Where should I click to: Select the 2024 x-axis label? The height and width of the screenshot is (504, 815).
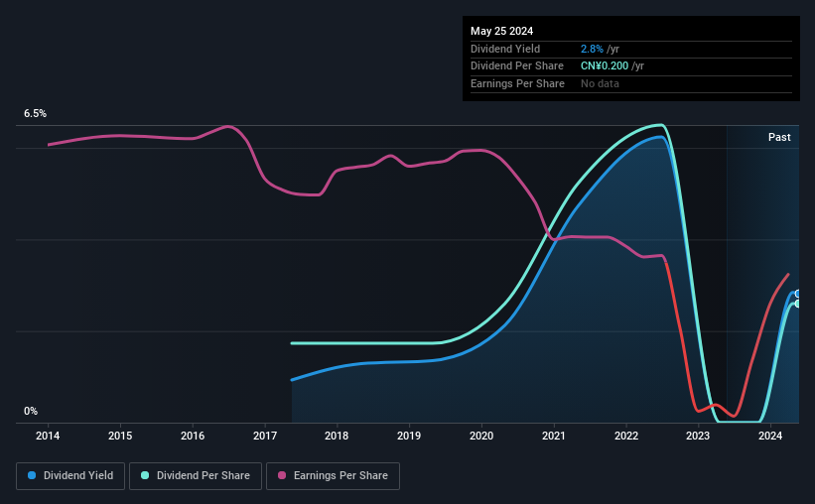tap(770, 436)
